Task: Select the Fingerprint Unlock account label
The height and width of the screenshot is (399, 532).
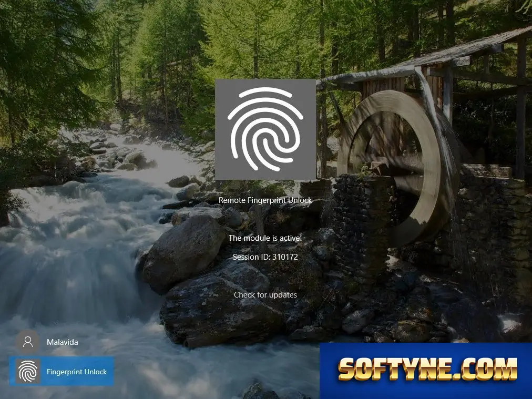Action: tap(77, 372)
